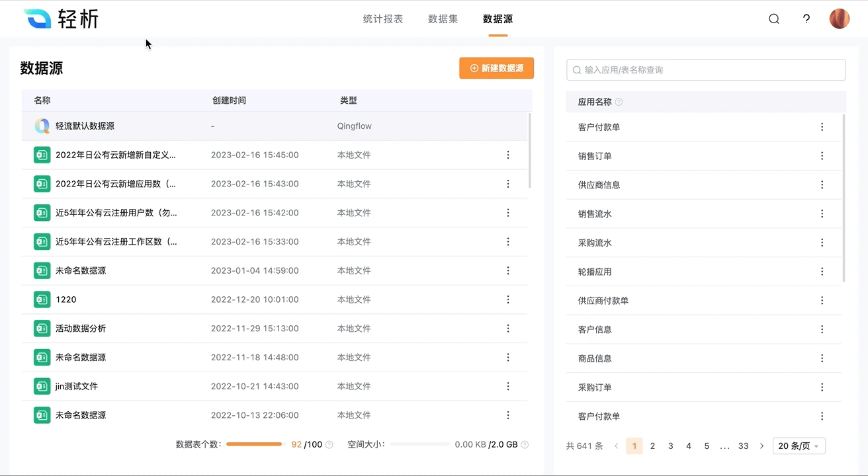
Task: Click info icon next to 92/100 count
Action: coord(329,445)
